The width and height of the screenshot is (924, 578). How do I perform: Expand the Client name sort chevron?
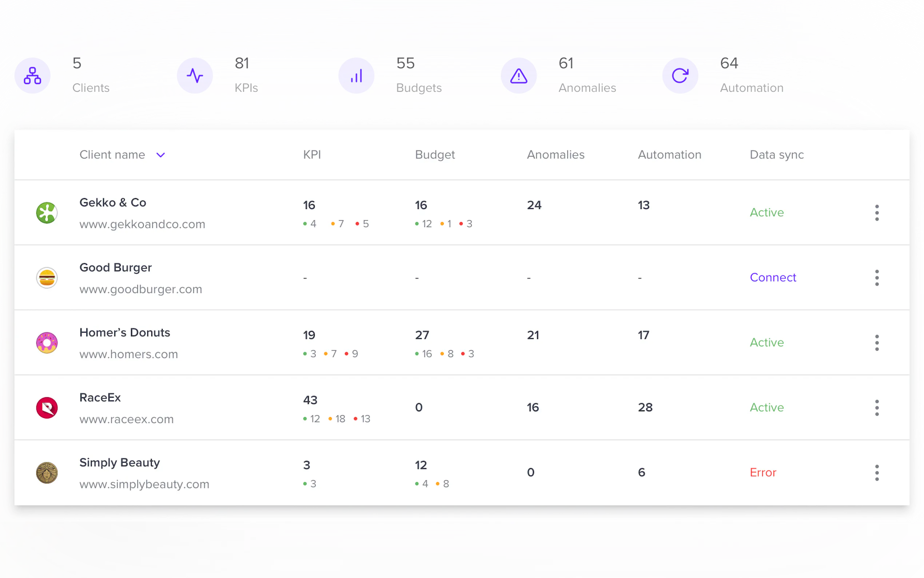pos(160,155)
